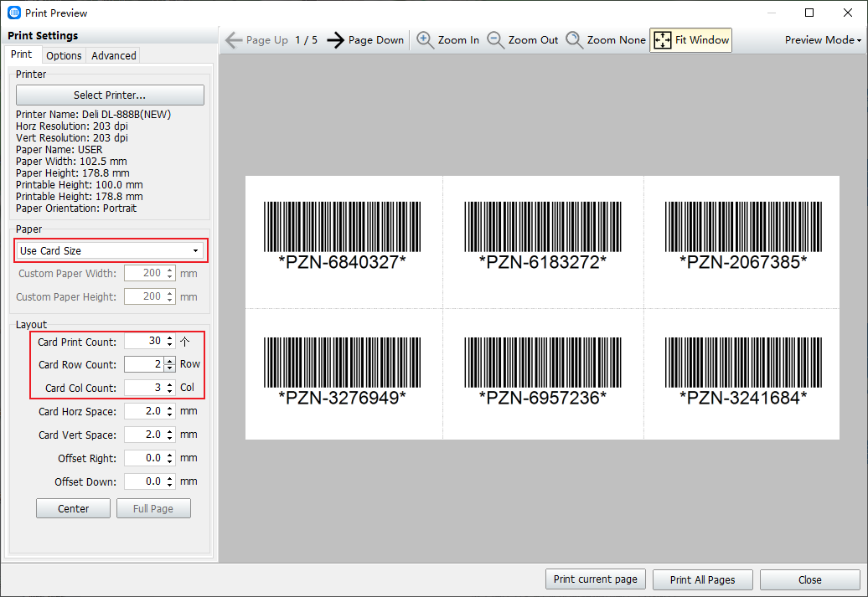The image size is (868, 597).
Task: Maximize the Print Preview window
Action: pyautogui.click(x=809, y=13)
